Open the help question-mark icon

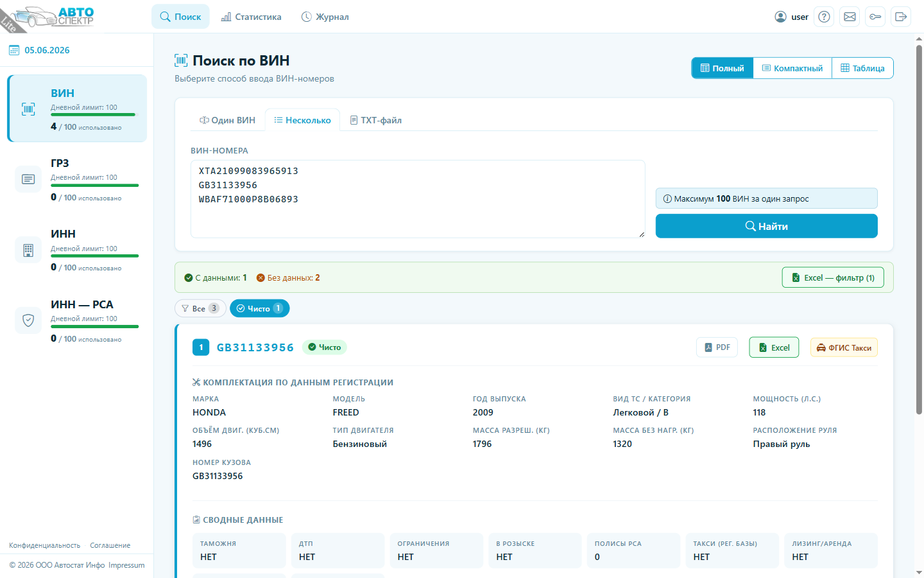[x=824, y=17]
